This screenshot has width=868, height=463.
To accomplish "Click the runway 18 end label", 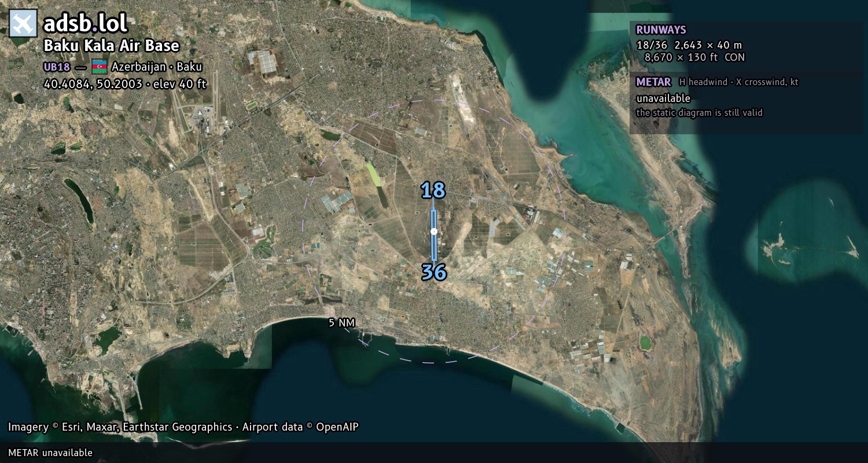I will click(x=433, y=190).
